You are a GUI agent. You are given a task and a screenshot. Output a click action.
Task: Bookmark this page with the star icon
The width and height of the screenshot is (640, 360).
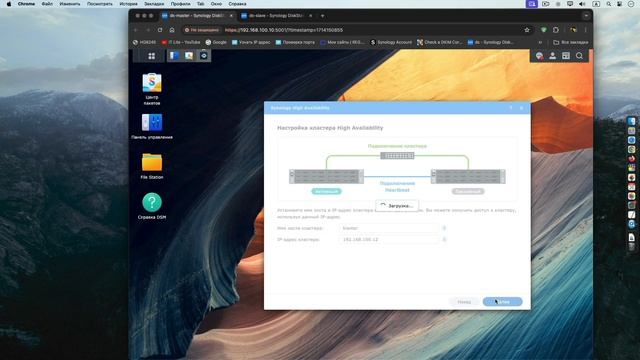[527, 30]
